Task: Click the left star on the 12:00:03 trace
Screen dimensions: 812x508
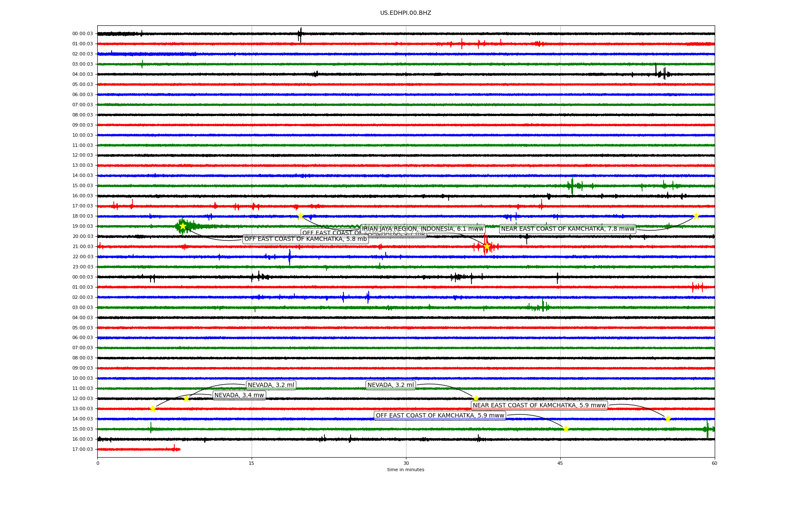Action: point(186,398)
